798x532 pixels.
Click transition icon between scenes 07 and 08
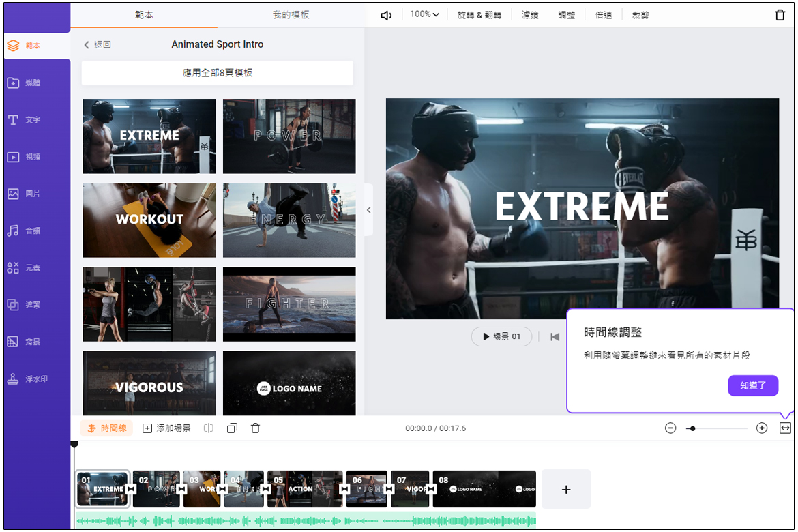point(431,489)
